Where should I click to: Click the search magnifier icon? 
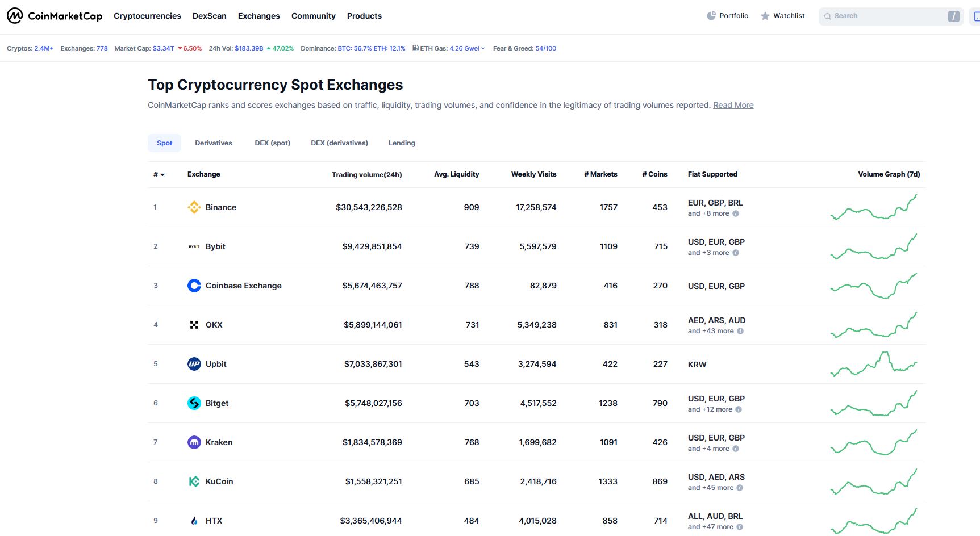pyautogui.click(x=828, y=16)
